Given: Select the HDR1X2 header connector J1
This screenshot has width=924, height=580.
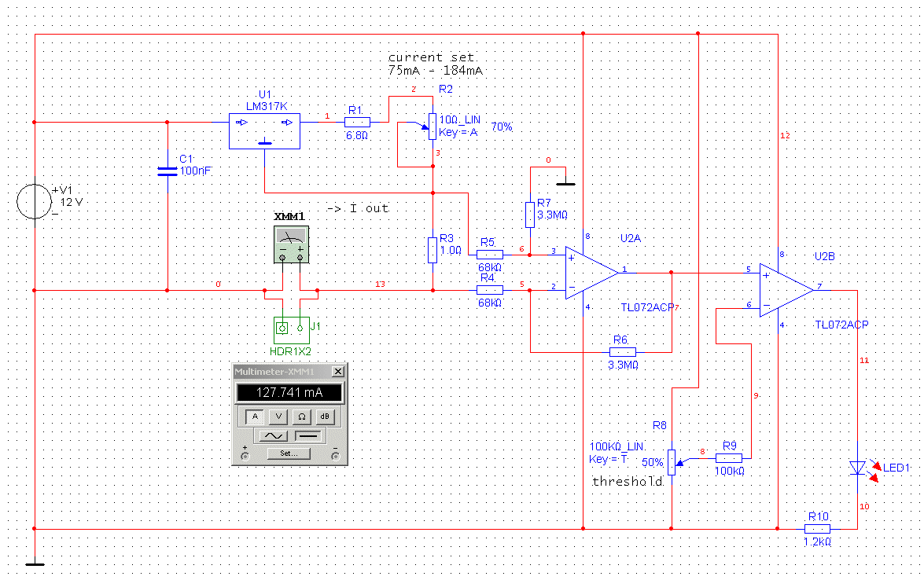Looking at the screenshot, I should (x=291, y=330).
